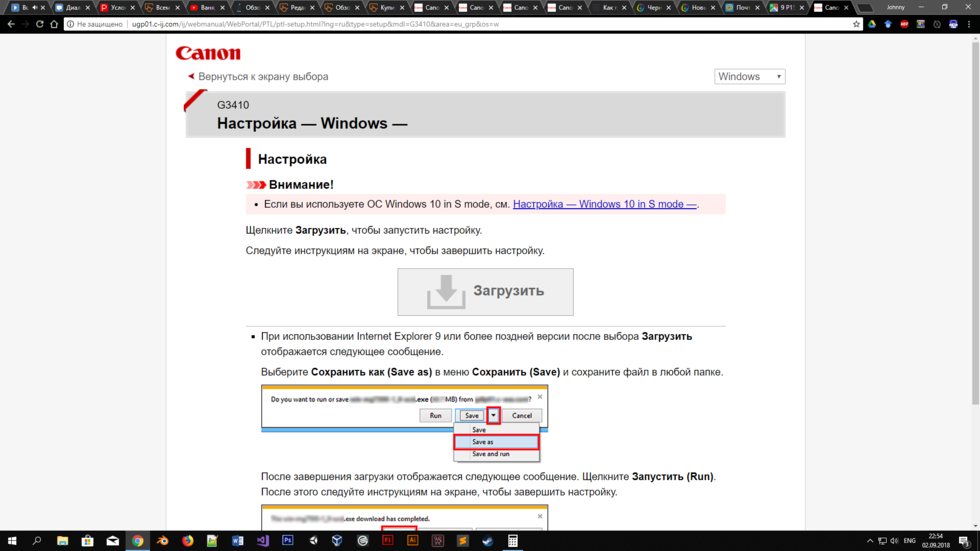Viewport: 980px width, 551px height.
Task: Open Steam from the taskbar
Action: 488,541
